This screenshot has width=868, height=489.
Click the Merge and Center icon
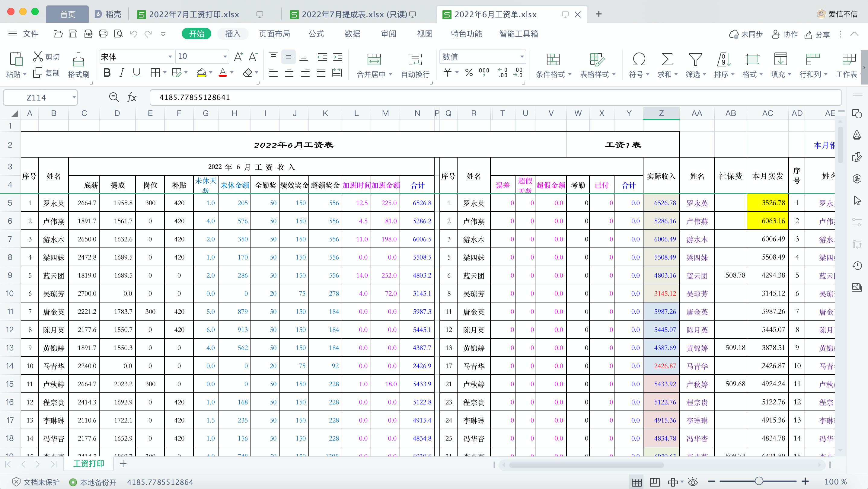pos(374,59)
